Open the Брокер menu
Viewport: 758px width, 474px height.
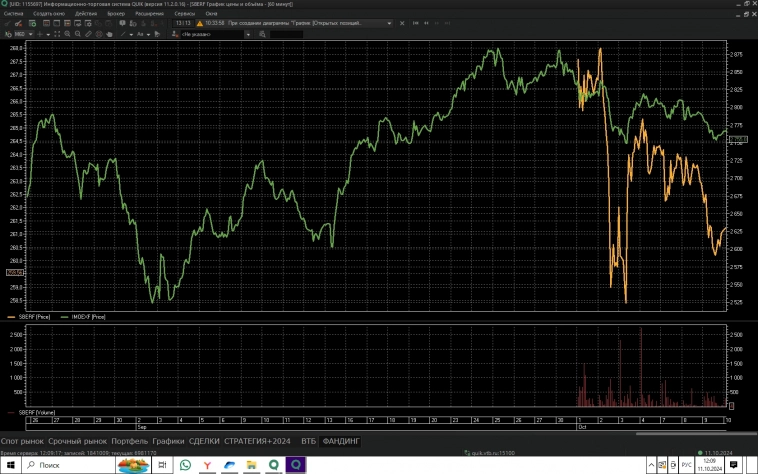pyautogui.click(x=116, y=14)
